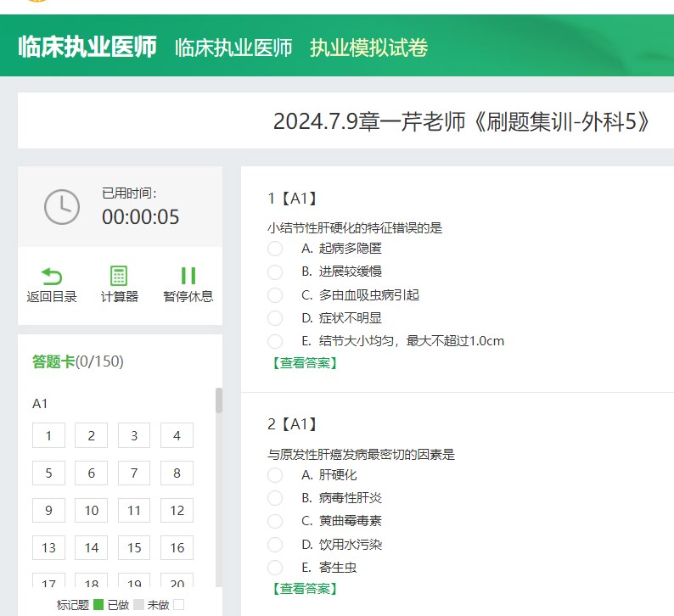The width and height of the screenshot is (674, 616).
Task: Show the answer for question 2
Action: click(305, 589)
